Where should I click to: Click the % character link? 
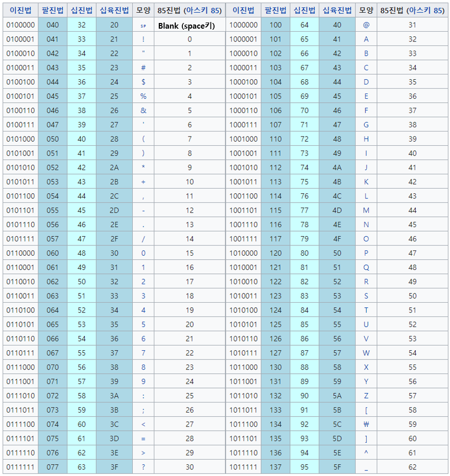pyautogui.click(x=144, y=96)
